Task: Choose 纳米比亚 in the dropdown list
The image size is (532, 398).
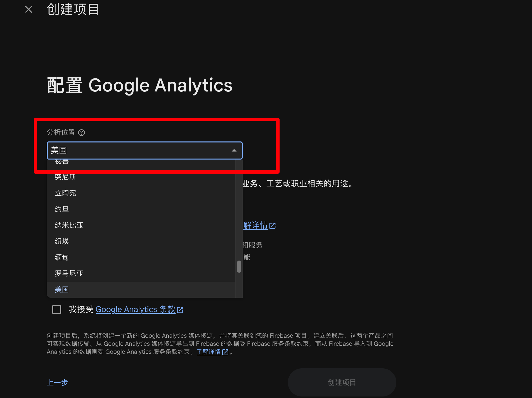Action: point(141,225)
